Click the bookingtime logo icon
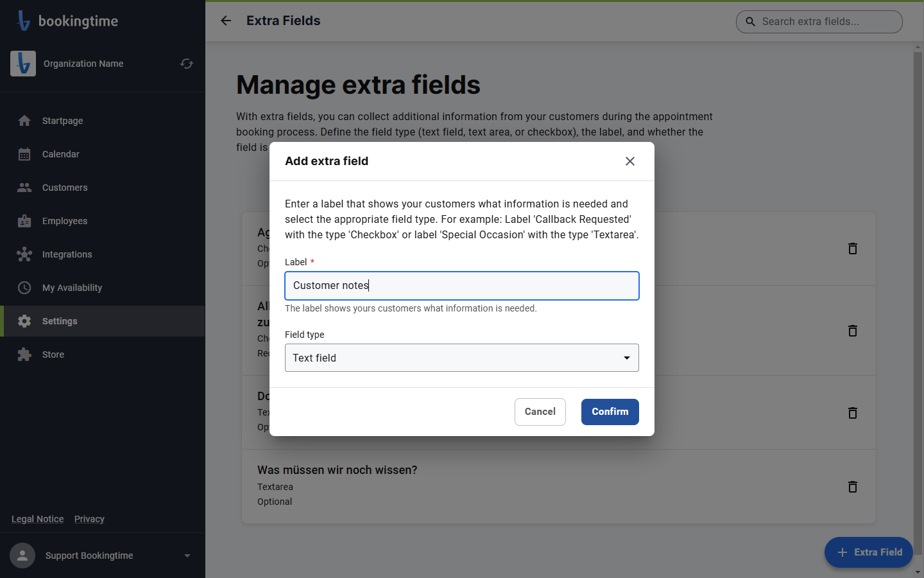The width and height of the screenshot is (924, 578). pyautogui.click(x=24, y=21)
